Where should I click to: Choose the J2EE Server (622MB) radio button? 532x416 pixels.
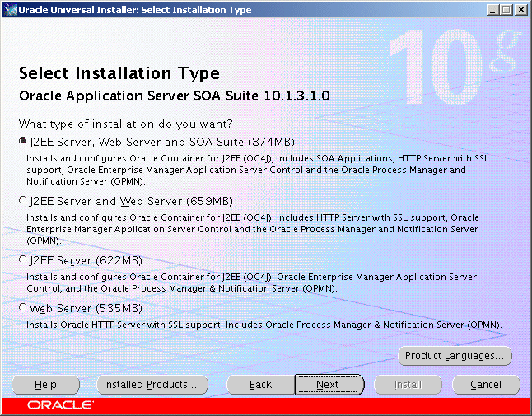(22, 260)
